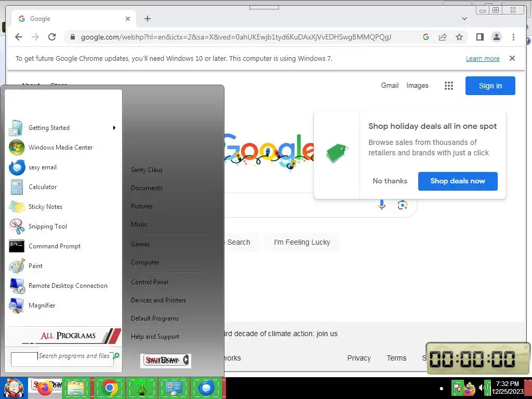Open Devices and Printers
Viewport: 532px width, 399px height.
tap(158, 300)
